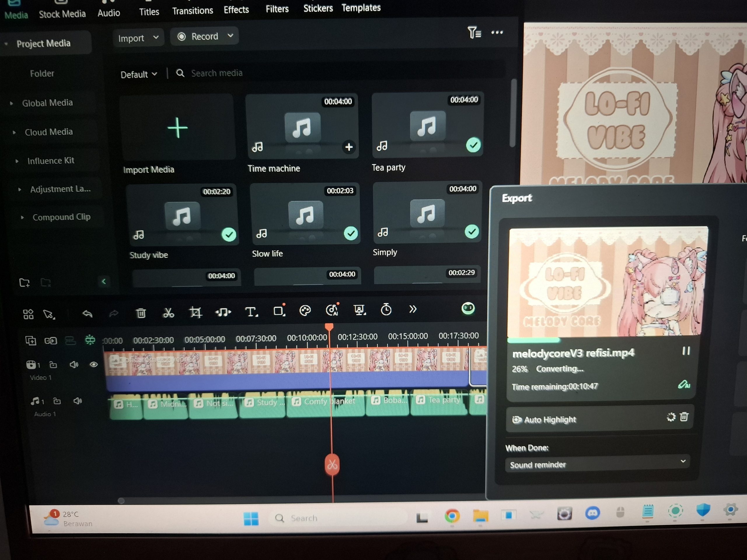Open the mask shape tool
The image size is (747, 560).
(x=279, y=310)
